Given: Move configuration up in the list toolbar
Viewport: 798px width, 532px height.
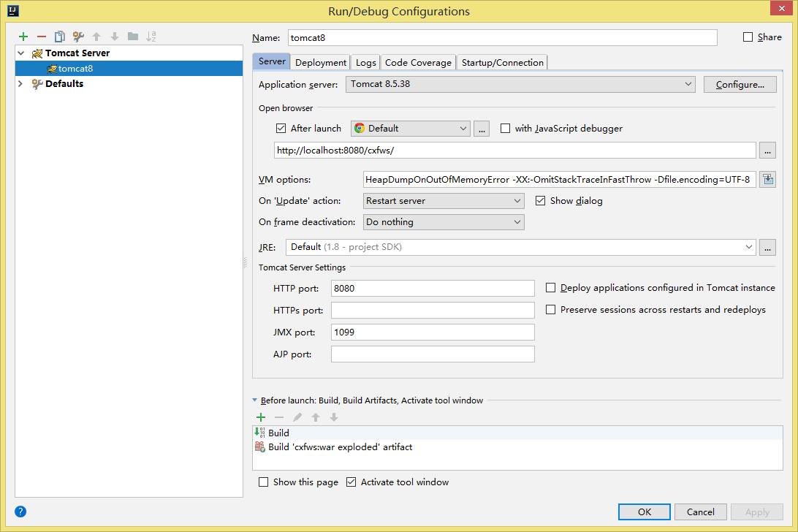Looking at the screenshot, I should (x=96, y=37).
